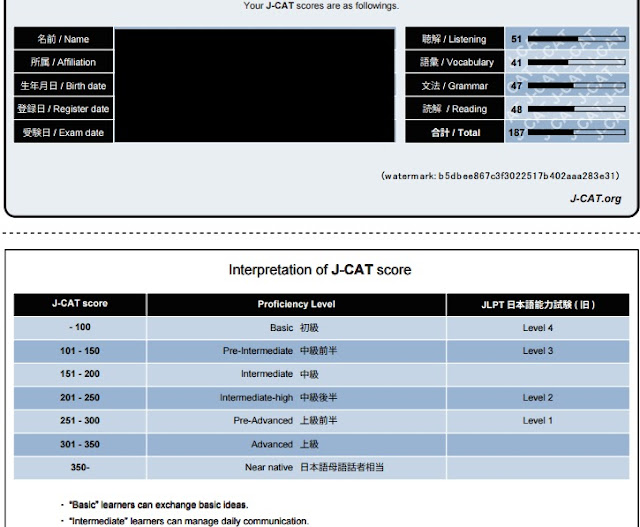The width and height of the screenshot is (640, 527).
Task: Click the '合計 / Total' label
Action: (x=454, y=132)
